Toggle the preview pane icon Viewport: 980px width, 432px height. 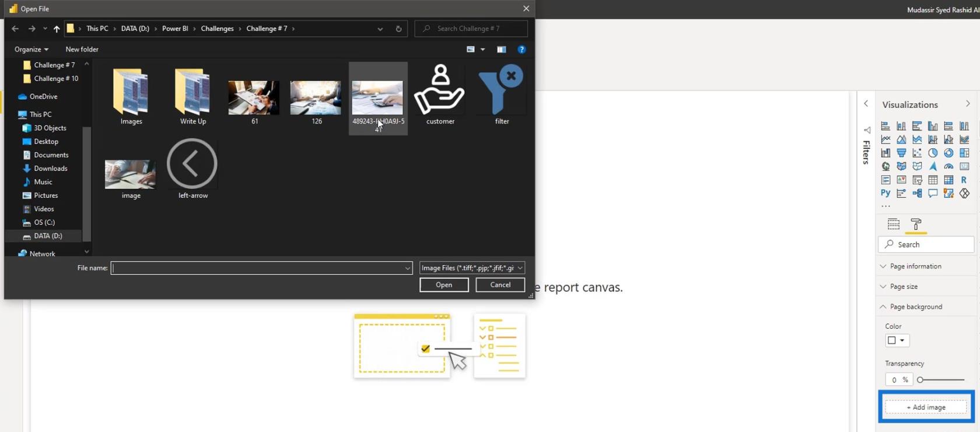501,50
